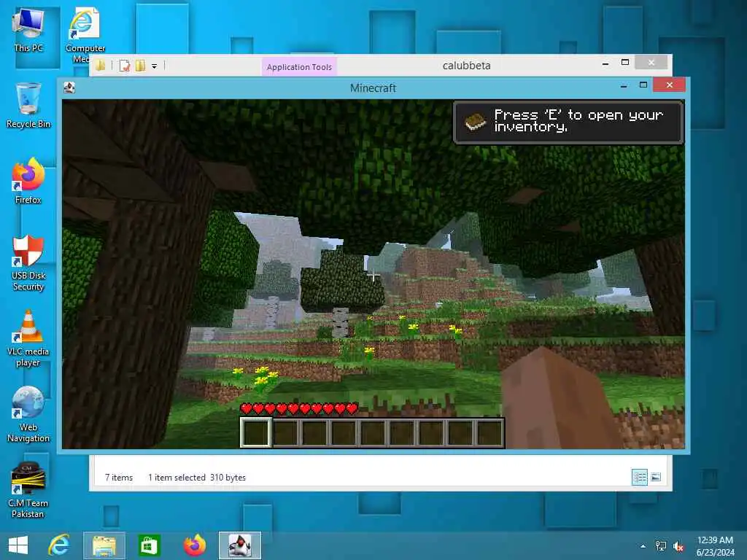Click the inventory hint book icon

475,122
